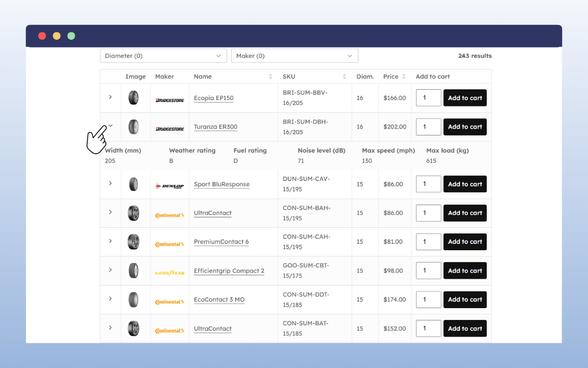Sort the table by Price column
588x368 pixels.
[x=404, y=77]
